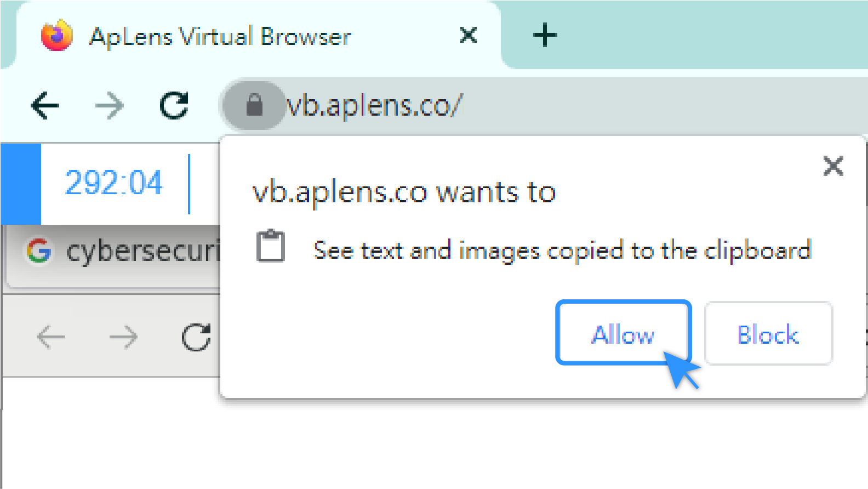
Task: Reload the vb.aplens.co page
Action: point(174,105)
